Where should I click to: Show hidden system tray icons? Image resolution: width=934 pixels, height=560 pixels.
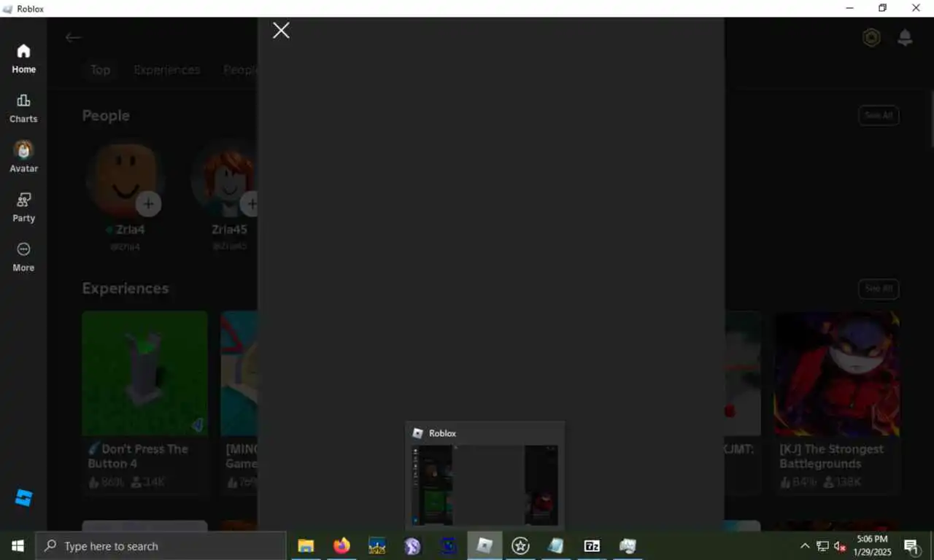pyautogui.click(x=805, y=546)
